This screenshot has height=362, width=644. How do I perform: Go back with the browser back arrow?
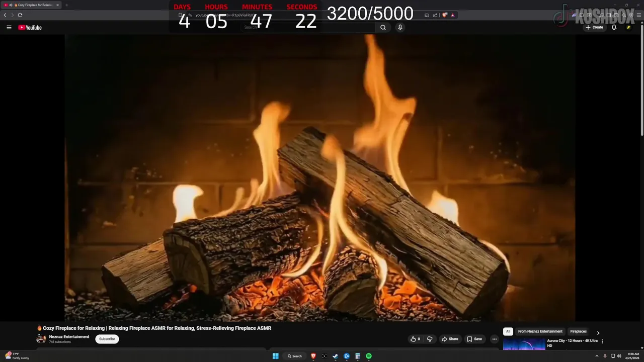click(5, 15)
